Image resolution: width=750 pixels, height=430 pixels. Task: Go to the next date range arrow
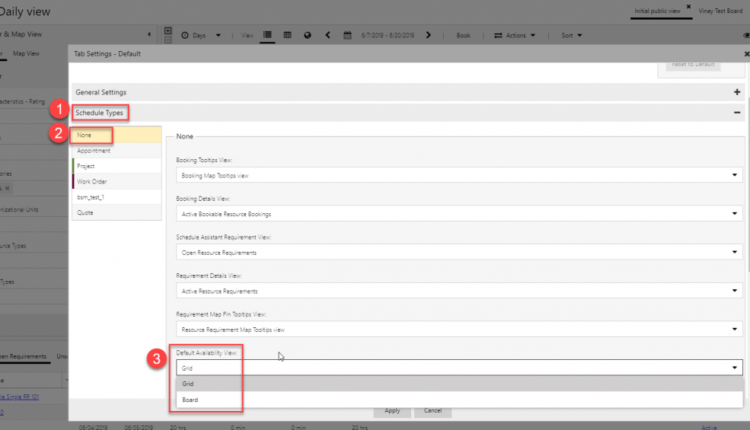pos(429,35)
